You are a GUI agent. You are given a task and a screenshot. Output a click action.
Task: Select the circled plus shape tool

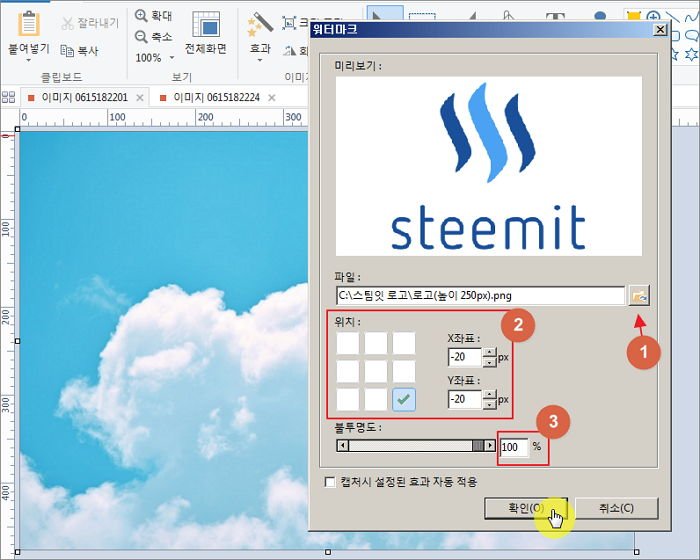click(x=653, y=17)
